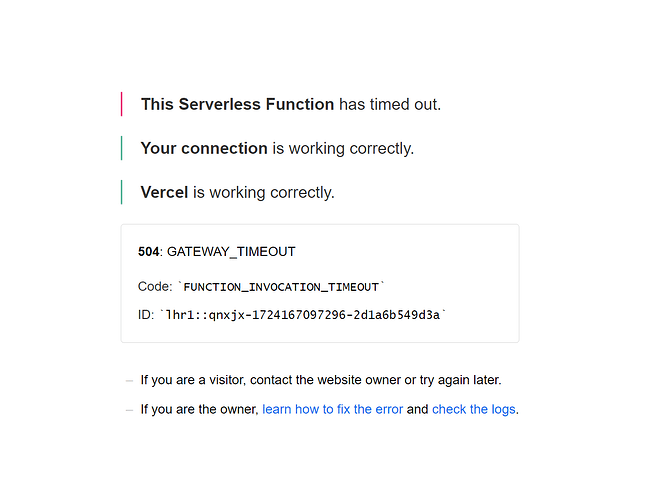The height and width of the screenshot is (500, 657).
Task: Click the bold "Your connection" text
Action: [x=204, y=148]
